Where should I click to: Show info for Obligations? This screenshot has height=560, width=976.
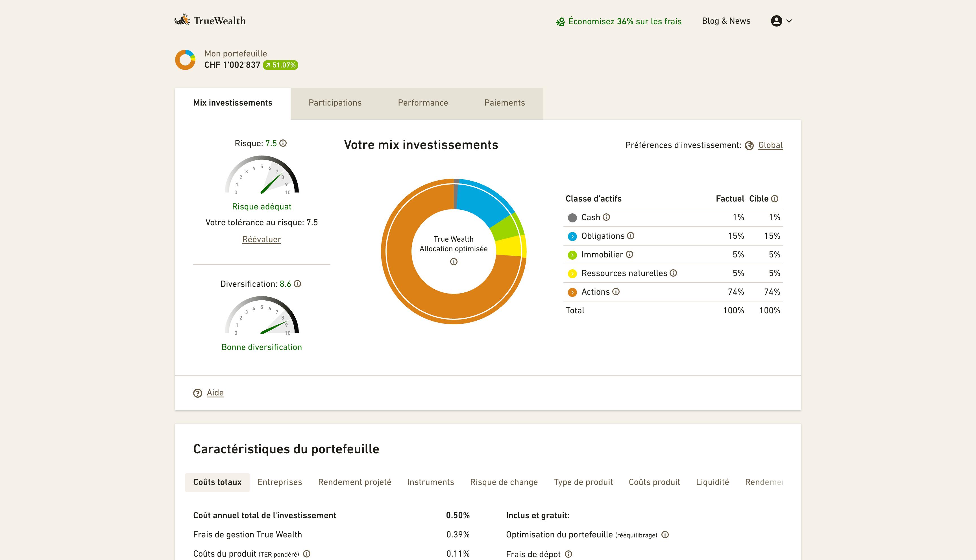(631, 236)
